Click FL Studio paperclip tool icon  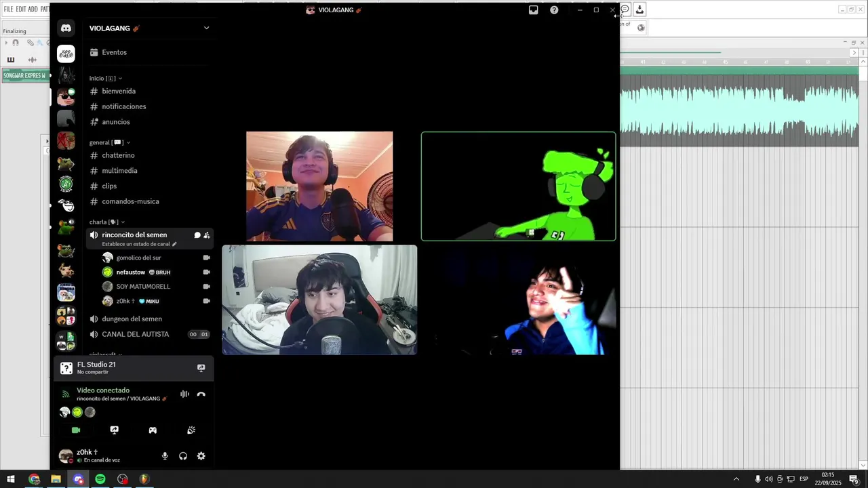(x=31, y=43)
